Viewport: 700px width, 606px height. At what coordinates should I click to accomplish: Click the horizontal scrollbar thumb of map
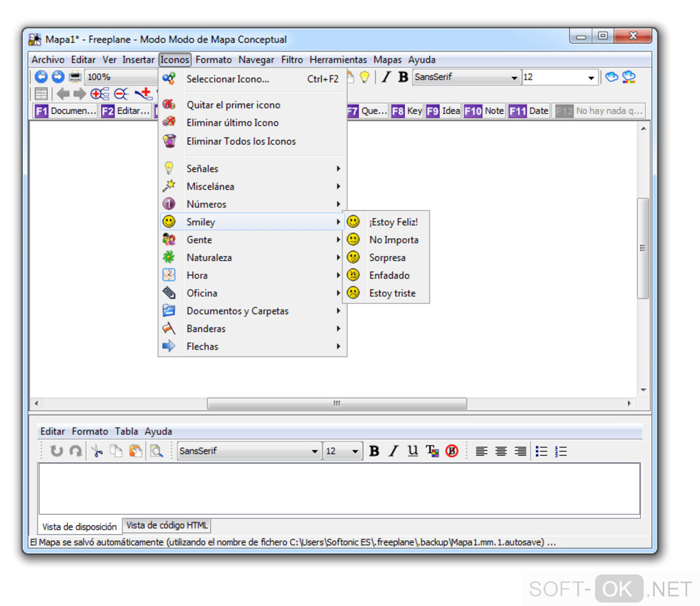pyautogui.click(x=337, y=404)
